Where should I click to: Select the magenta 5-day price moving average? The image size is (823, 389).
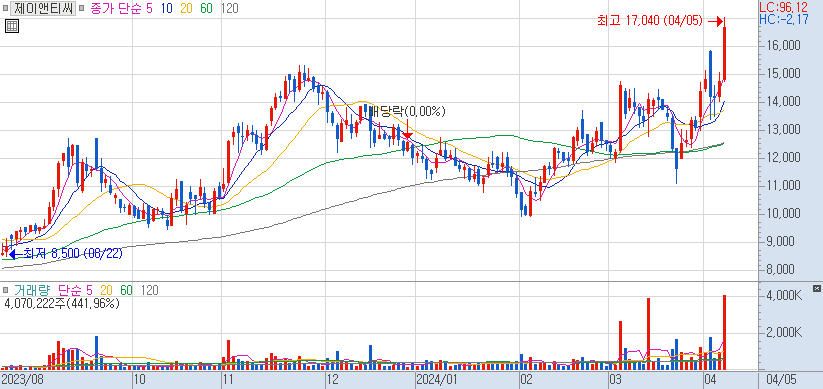tap(149, 8)
